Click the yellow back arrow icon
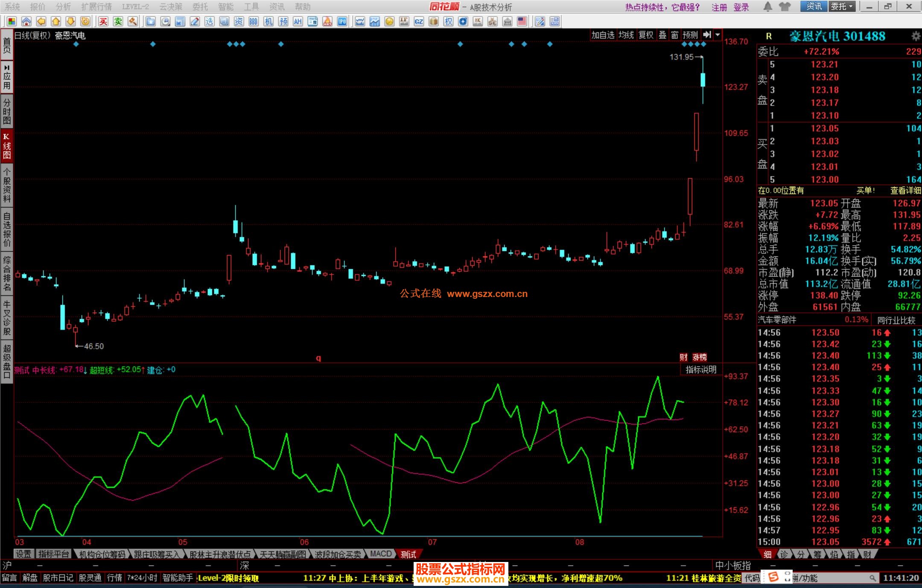This screenshot has height=588, width=922. 41,21
